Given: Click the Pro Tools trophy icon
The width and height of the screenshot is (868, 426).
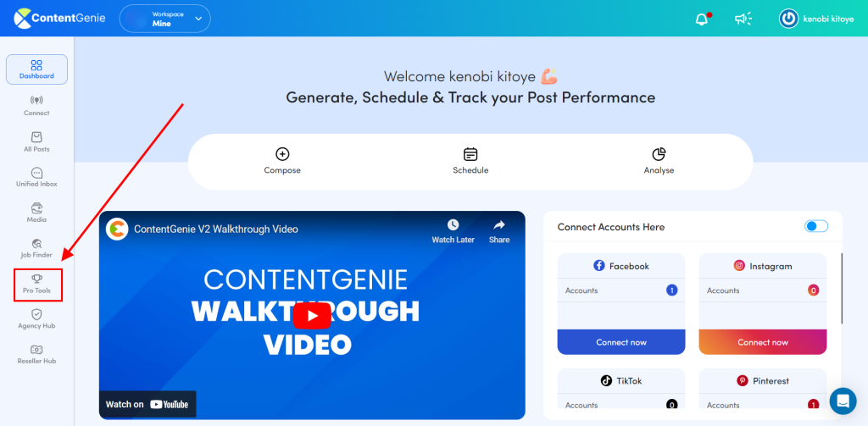Looking at the screenshot, I should [37, 279].
